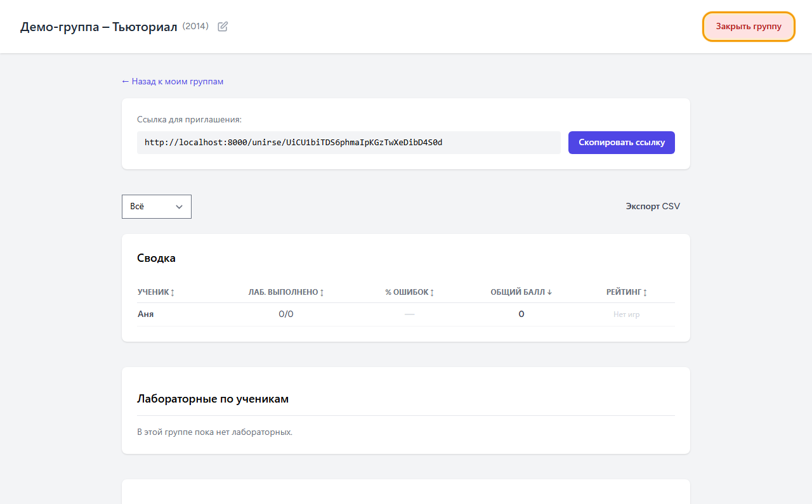Click the group title 'Демо-группа – Тьюториал'
812x504 pixels.
click(x=99, y=27)
